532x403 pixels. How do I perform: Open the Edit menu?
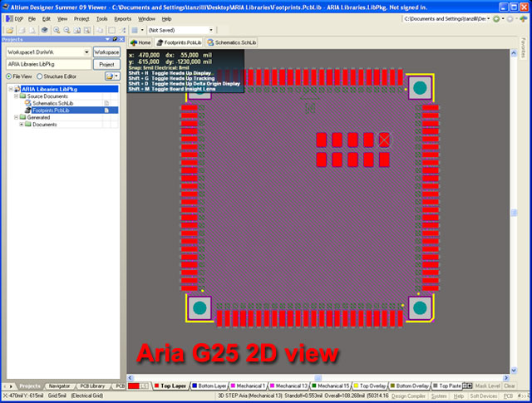[47, 19]
